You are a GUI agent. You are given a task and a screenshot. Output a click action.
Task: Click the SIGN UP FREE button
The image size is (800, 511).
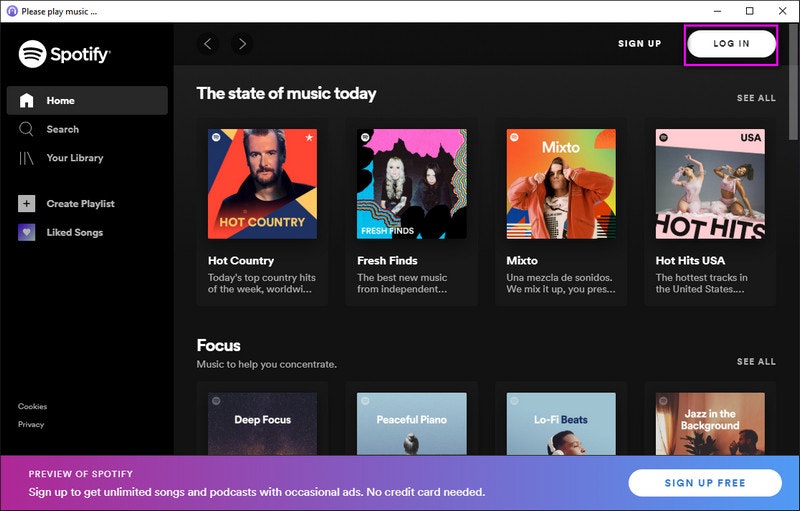click(x=705, y=483)
